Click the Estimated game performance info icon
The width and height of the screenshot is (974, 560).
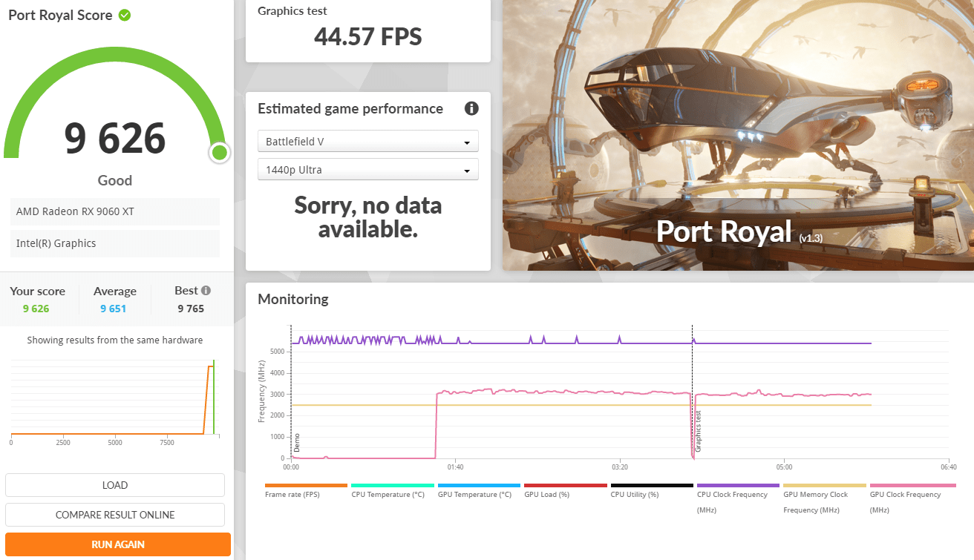coord(471,109)
